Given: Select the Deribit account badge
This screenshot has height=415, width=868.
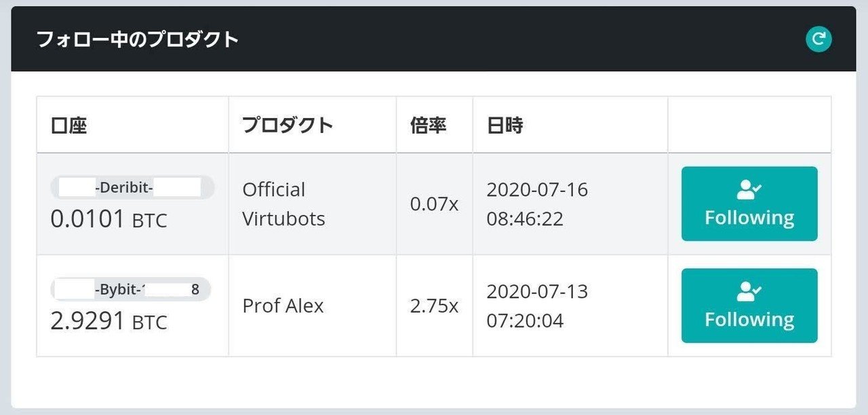Looking at the screenshot, I should pyautogui.click(x=132, y=187).
